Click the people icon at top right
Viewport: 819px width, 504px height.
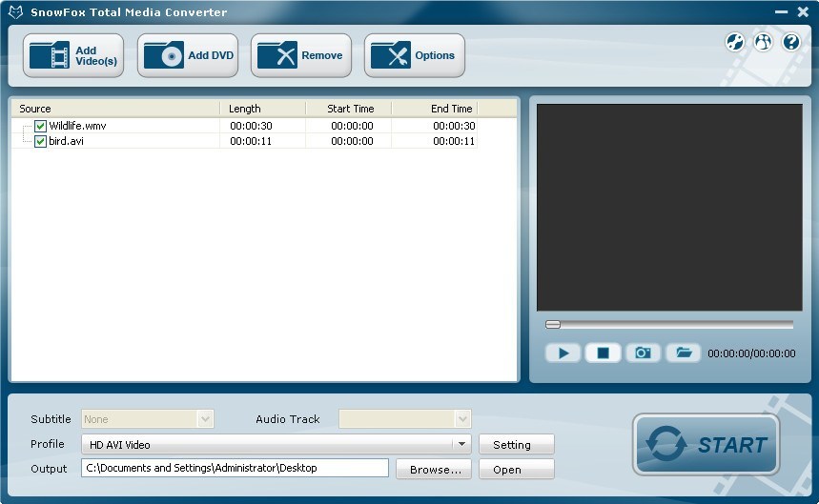point(763,42)
